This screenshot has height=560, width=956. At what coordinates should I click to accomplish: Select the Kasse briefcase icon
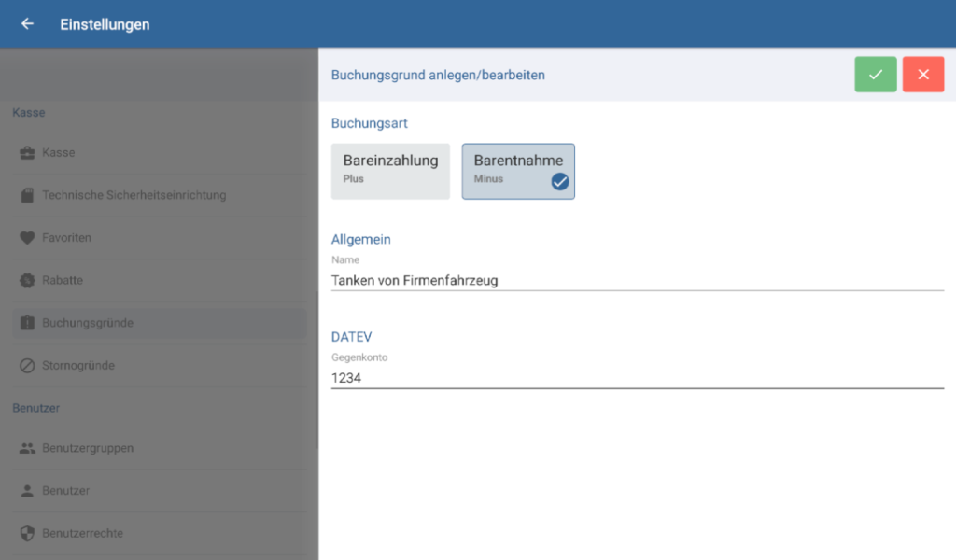25,152
